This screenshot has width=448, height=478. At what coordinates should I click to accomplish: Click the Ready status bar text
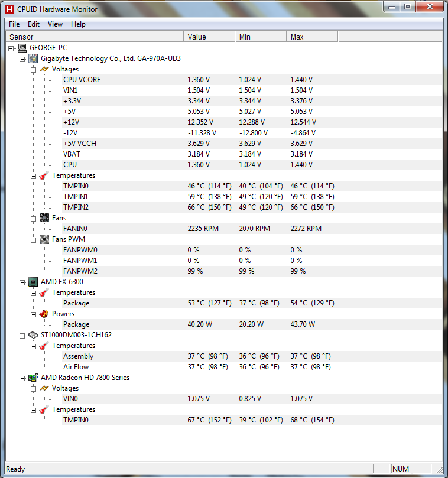(15, 469)
